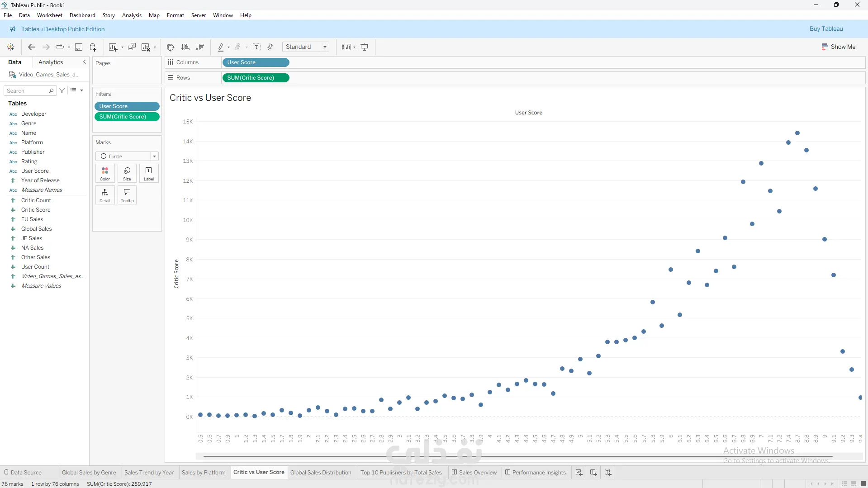
Task: Click the new dashboard icon at bottom
Action: pos(593,473)
